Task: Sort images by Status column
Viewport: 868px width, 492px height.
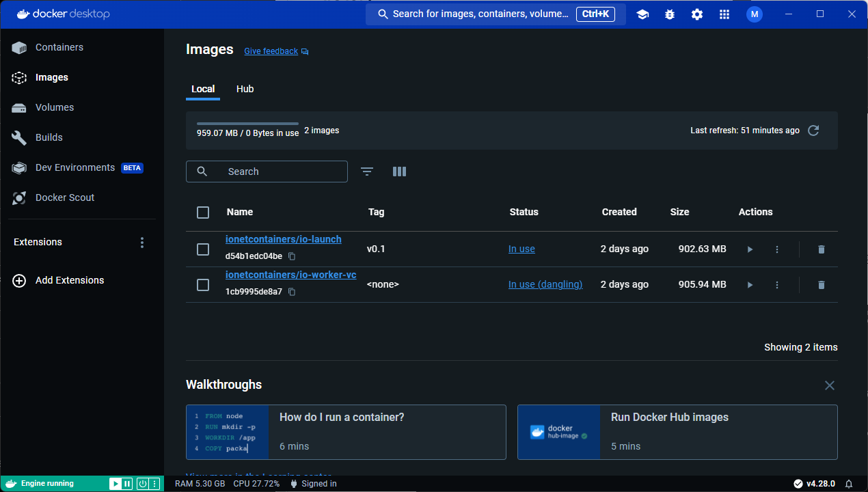Action: pyautogui.click(x=524, y=212)
